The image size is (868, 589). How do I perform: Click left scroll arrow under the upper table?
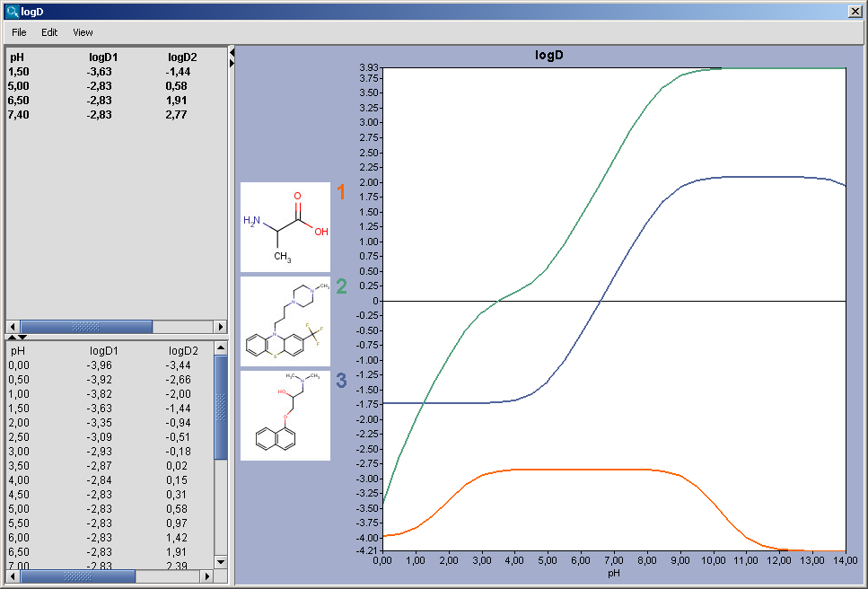point(13,327)
